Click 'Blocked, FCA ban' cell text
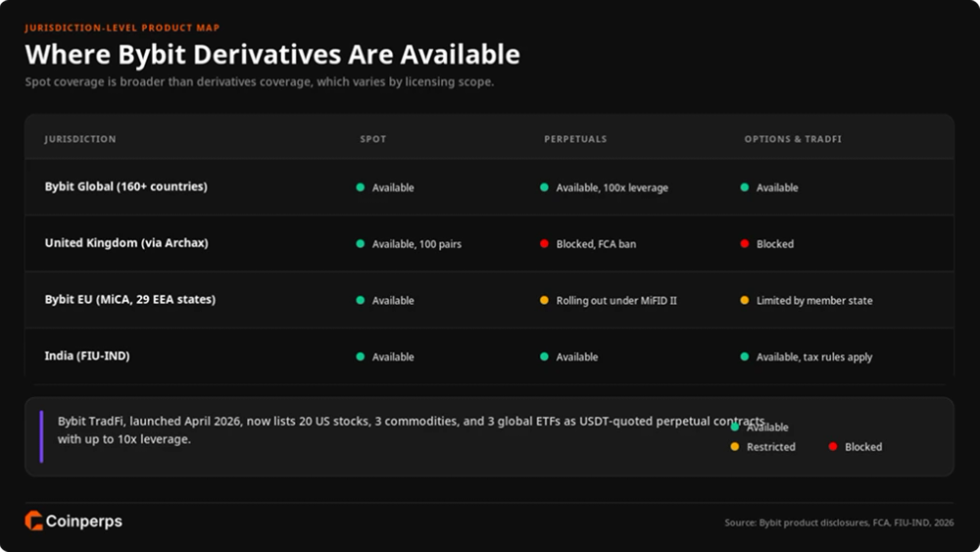Screen dimensions: 980x552 tap(596, 244)
